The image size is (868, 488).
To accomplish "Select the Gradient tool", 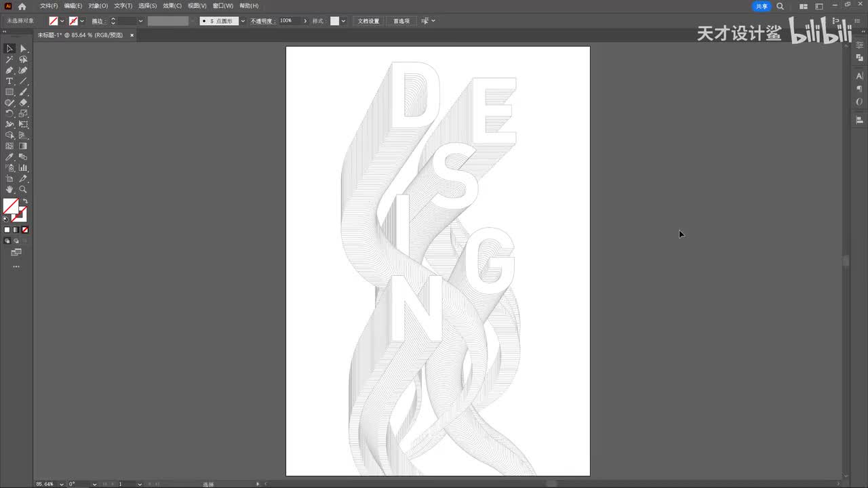I will tap(23, 146).
